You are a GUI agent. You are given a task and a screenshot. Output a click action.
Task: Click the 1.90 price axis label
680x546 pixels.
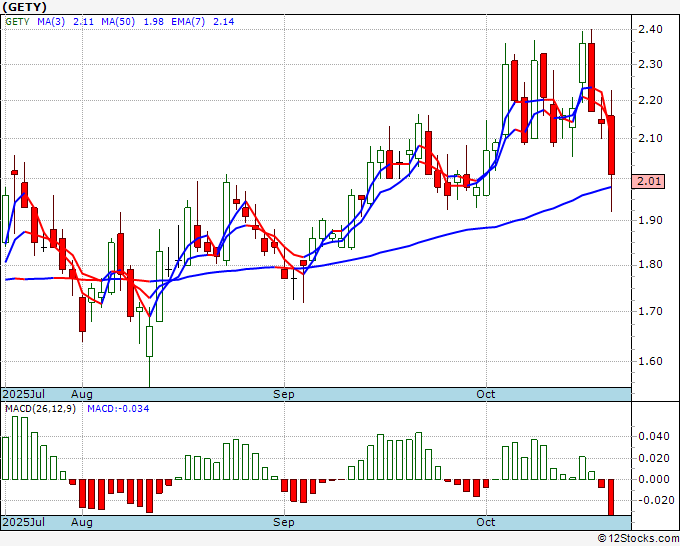(x=650, y=220)
